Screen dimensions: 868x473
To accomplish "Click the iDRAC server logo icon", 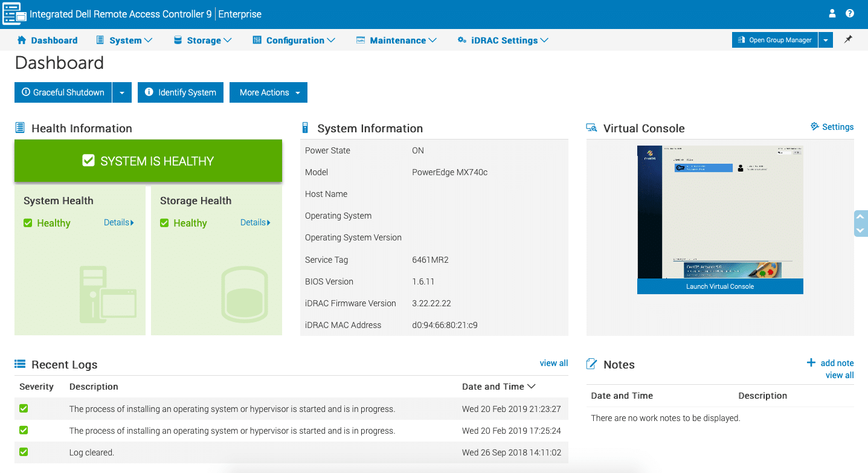I will coord(14,14).
